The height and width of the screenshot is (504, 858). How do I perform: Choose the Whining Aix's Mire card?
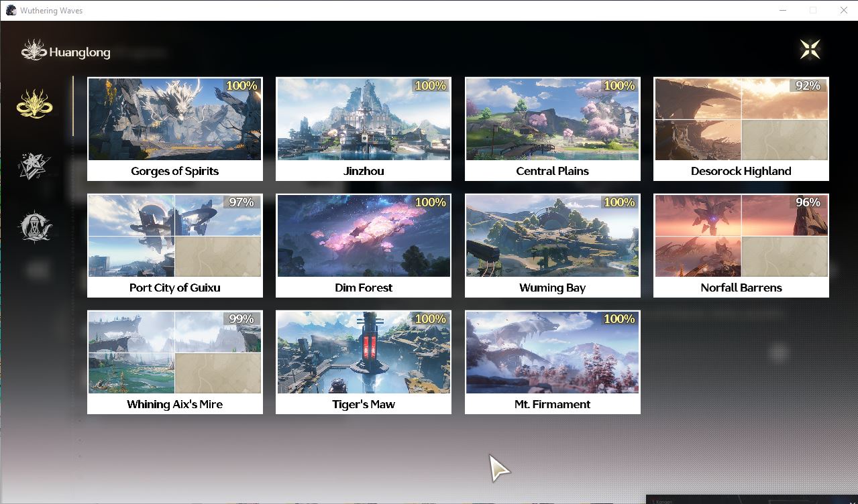pyautogui.click(x=175, y=362)
